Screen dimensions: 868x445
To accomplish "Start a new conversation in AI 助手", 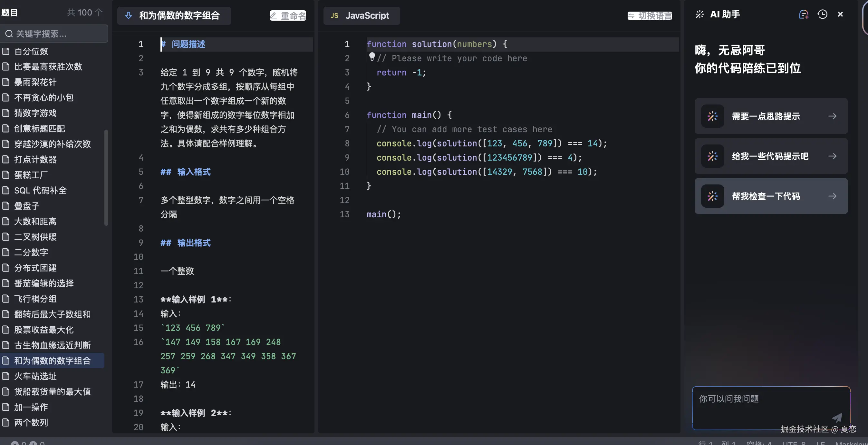I will pos(804,14).
